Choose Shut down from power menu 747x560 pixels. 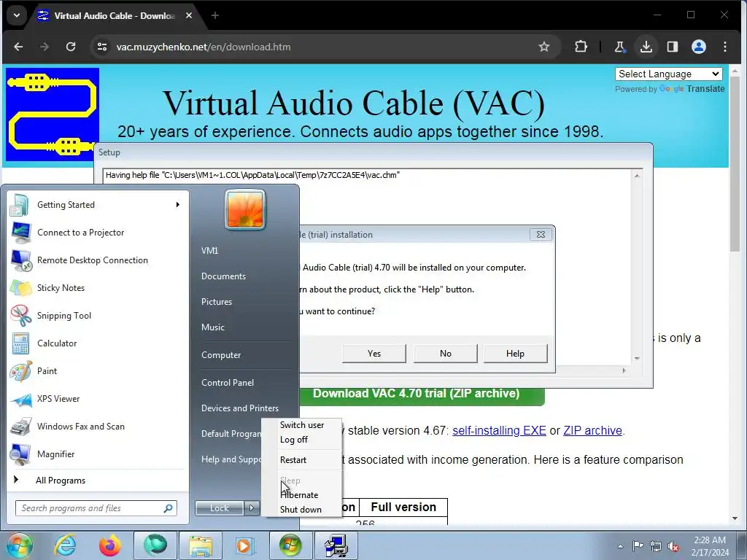coord(301,509)
